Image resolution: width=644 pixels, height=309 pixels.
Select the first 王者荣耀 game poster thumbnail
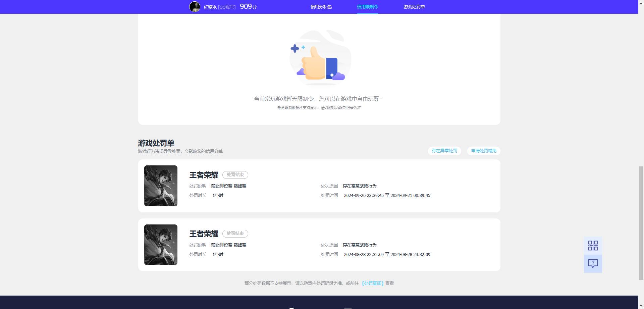pos(161,186)
